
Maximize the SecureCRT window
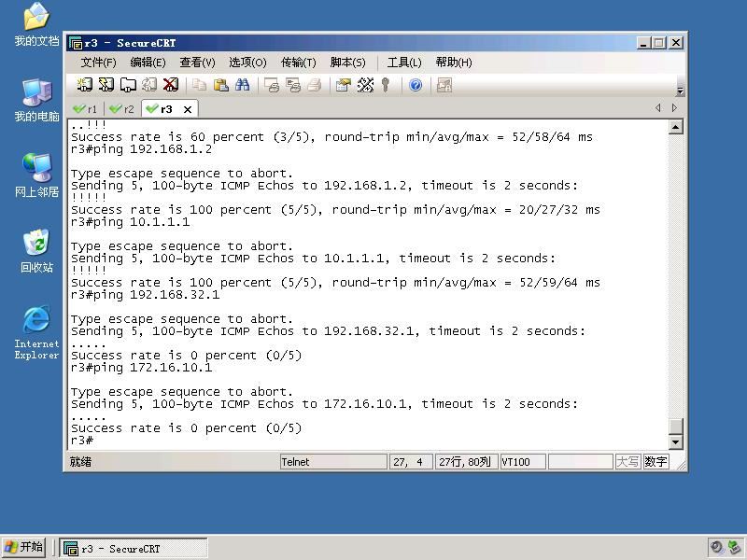(x=659, y=43)
